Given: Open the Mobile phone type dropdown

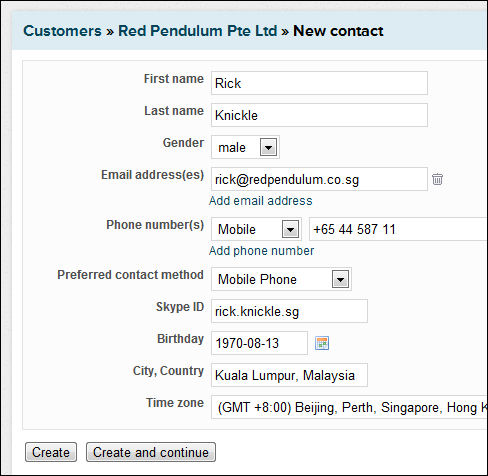Looking at the screenshot, I should click(x=256, y=229).
